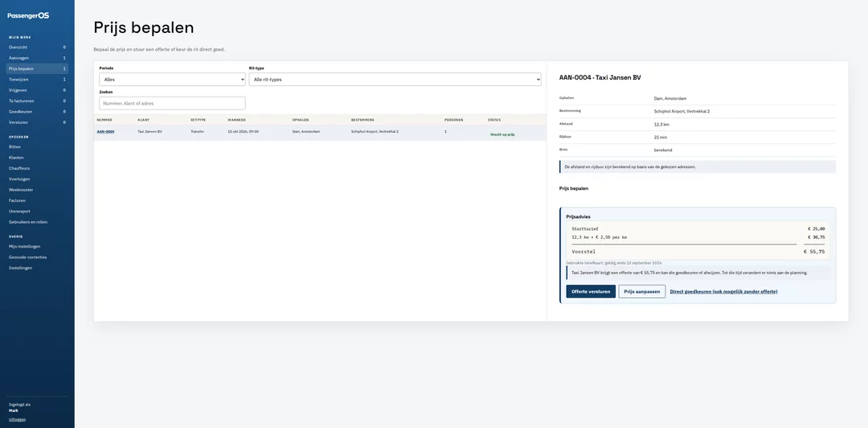
Task: Click the 15 okt 2026, 09:00 cell
Action: tap(243, 131)
